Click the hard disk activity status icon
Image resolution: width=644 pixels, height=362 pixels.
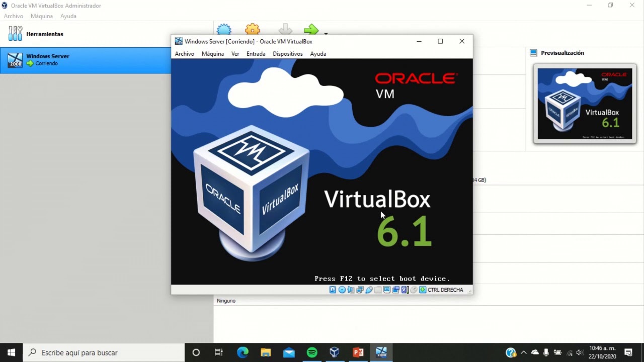333,290
